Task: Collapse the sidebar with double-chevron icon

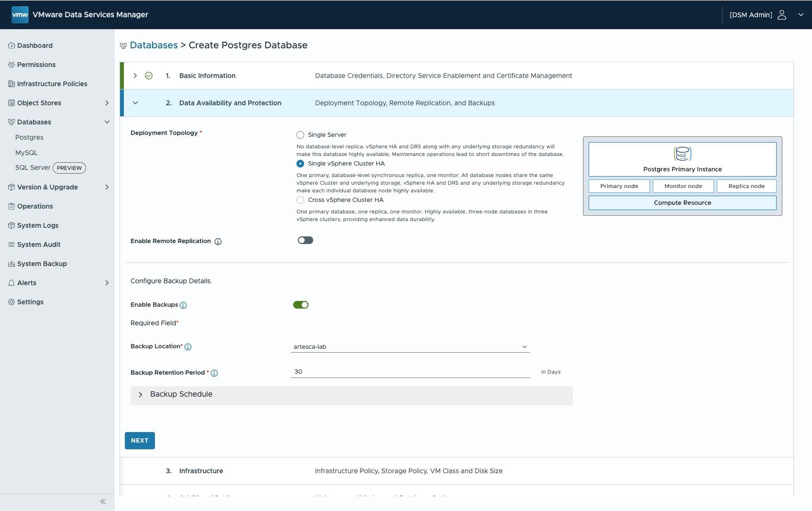Action: [x=103, y=501]
